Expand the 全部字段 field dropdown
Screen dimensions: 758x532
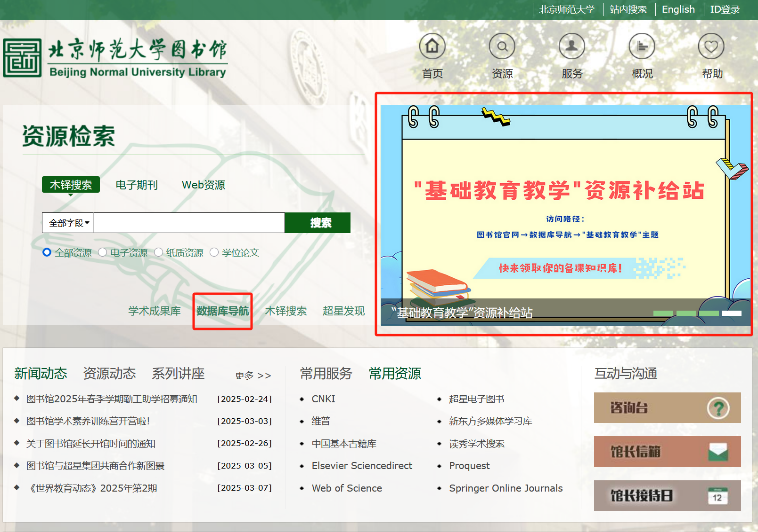(68, 222)
